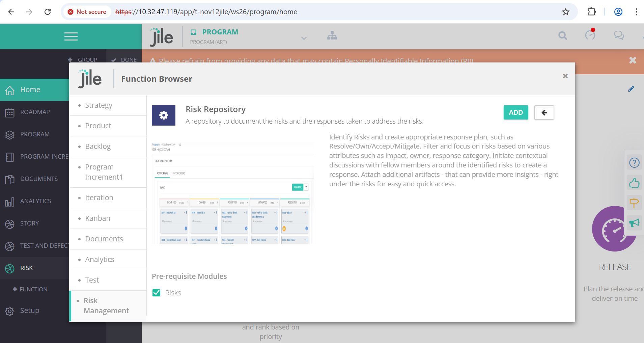The height and width of the screenshot is (343, 644).
Task: Select Kanban in Function Browser
Action: click(x=97, y=218)
